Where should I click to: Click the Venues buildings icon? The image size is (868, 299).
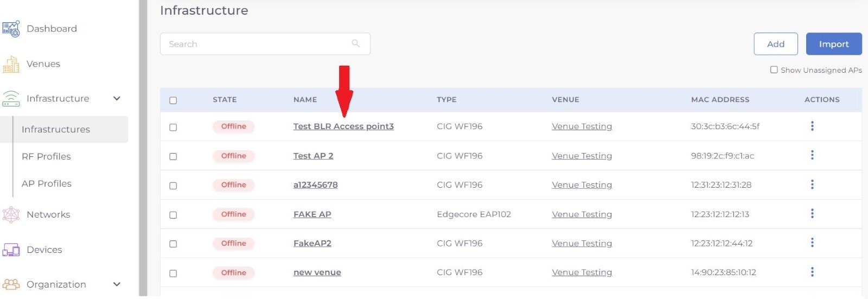tap(11, 64)
